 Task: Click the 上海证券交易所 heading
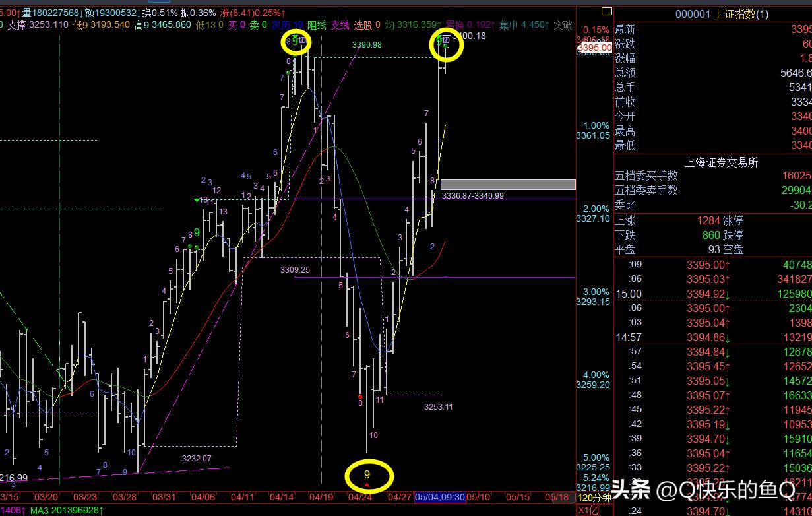[721, 162]
